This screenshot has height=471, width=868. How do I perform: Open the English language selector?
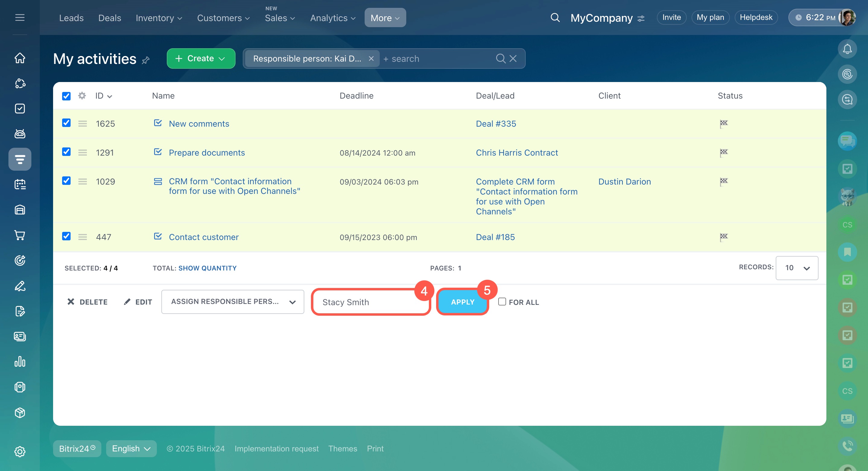pos(131,448)
